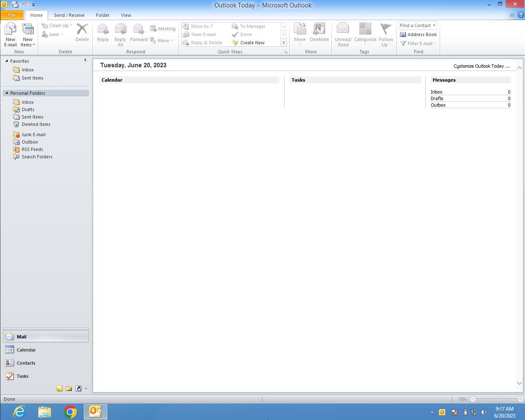
Task: Click Customize Outlook Today link
Action: coord(481,66)
